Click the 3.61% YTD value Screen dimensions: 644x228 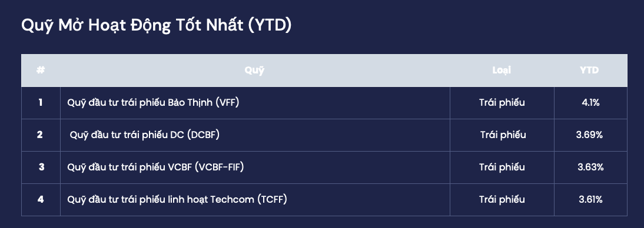coord(590,200)
